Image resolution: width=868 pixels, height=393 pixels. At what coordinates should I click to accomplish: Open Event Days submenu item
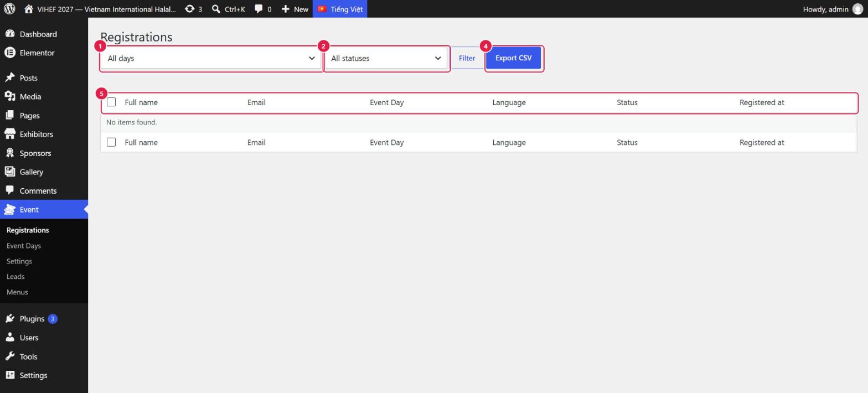(24, 245)
